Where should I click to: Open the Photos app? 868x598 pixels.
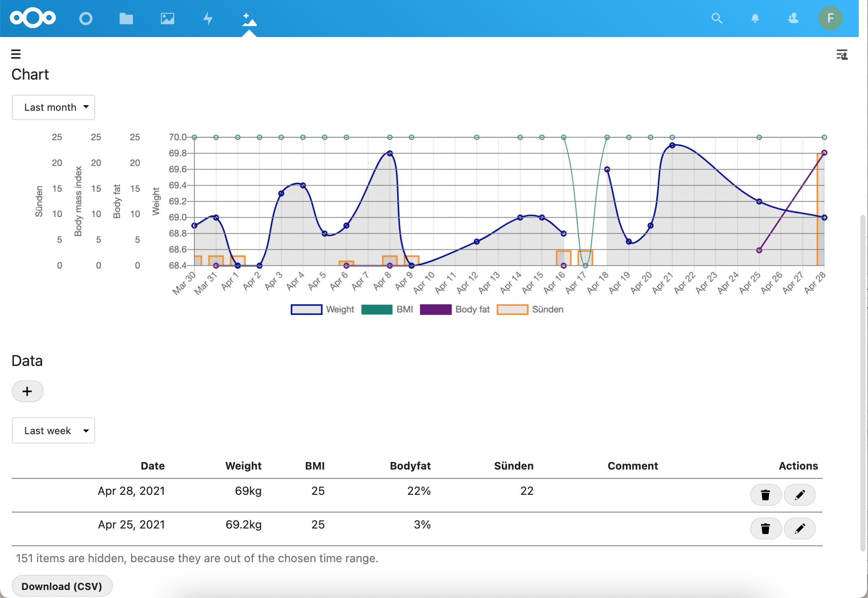click(167, 18)
